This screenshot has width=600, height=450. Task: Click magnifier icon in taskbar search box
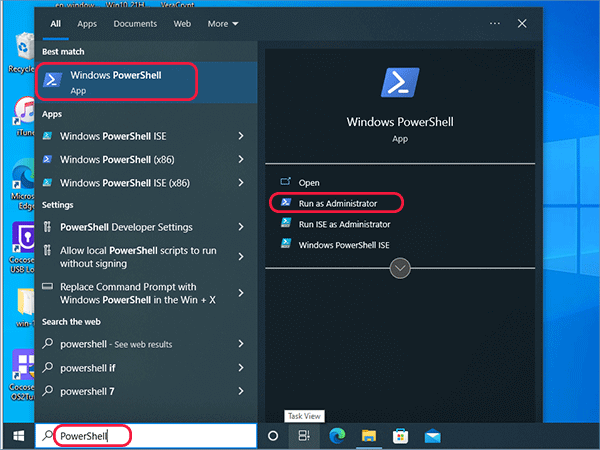[x=48, y=435]
